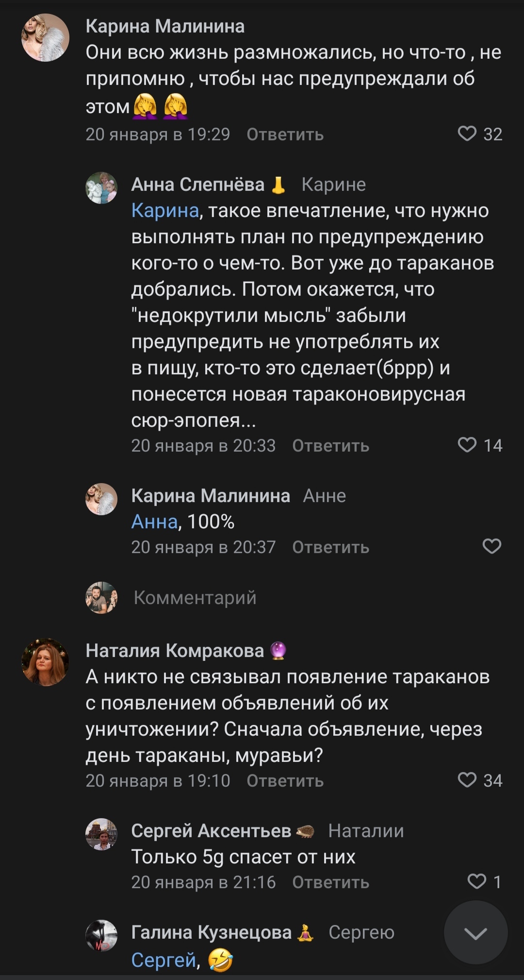Open Карина Малинина's avatar on top comment
The height and width of the screenshot is (980, 524).
pyautogui.click(x=46, y=38)
